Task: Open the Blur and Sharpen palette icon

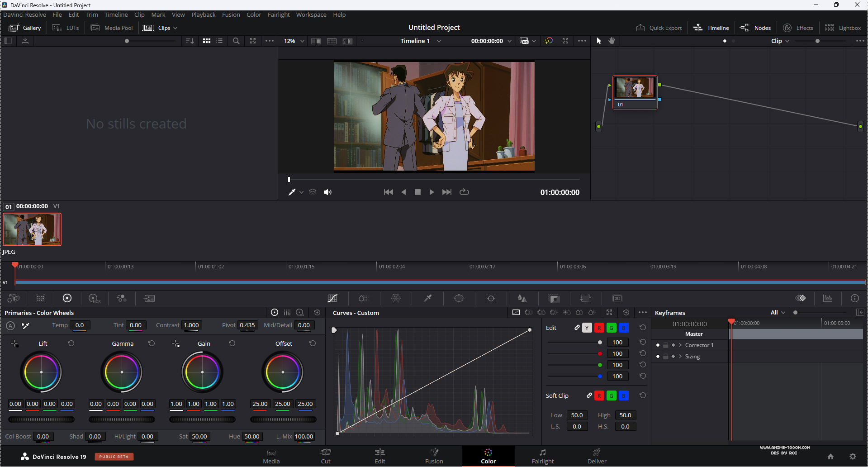Action: [522, 298]
